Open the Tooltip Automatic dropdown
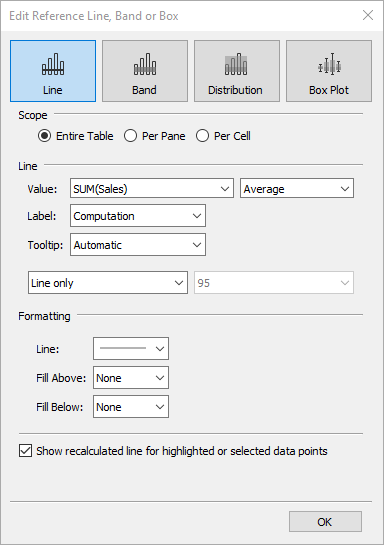The image size is (384, 545). pyautogui.click(x=138, y=245)
